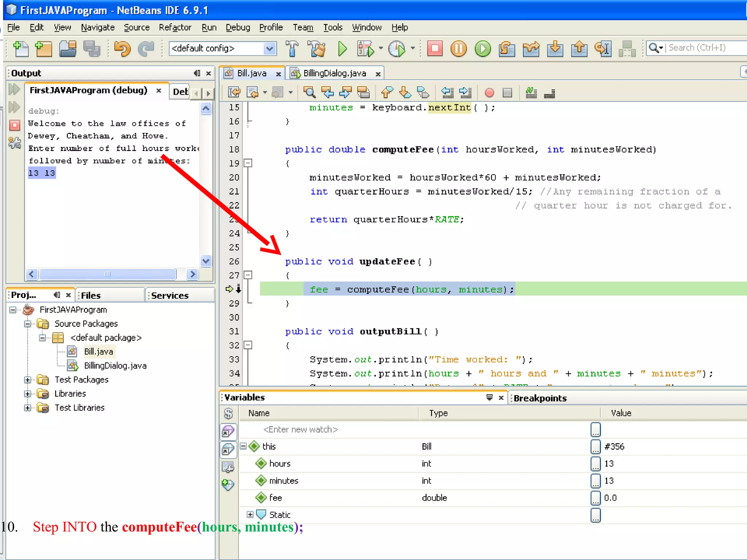Screen dimensions: 747x560
Task: Pause the debugger session
Action: pyautogui.click(x=458, y=48)
